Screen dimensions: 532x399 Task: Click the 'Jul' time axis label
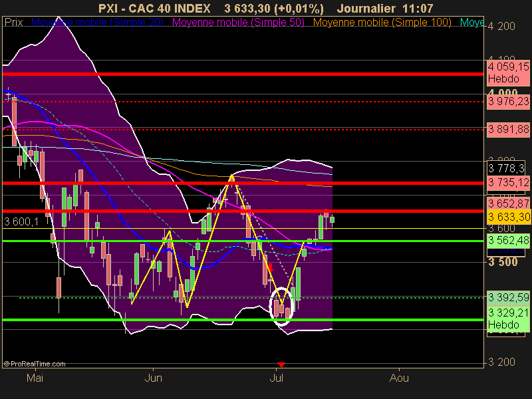tap(277, 378)
